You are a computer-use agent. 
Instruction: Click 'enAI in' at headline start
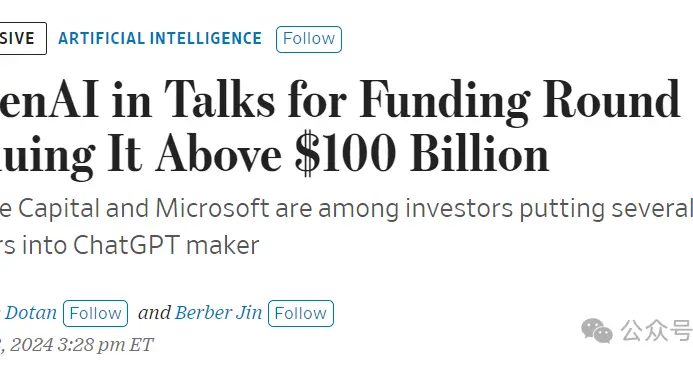coord(76,100)
